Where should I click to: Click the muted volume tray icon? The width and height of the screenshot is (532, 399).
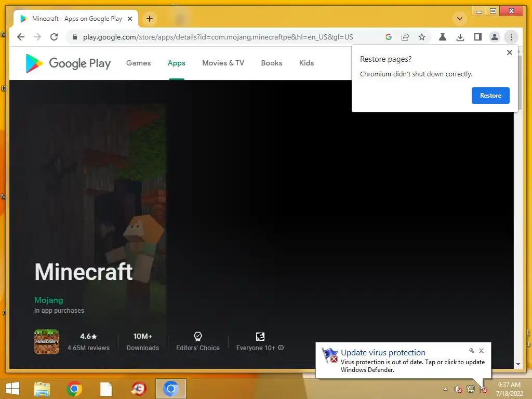pos(458,389)
